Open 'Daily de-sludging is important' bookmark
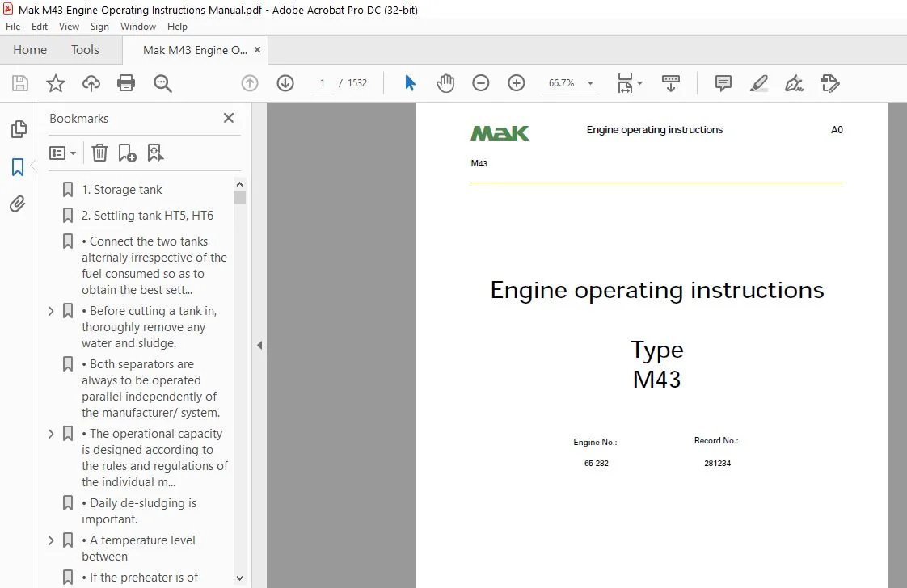This screenshot has width=907, height=588. pos(139,511)
